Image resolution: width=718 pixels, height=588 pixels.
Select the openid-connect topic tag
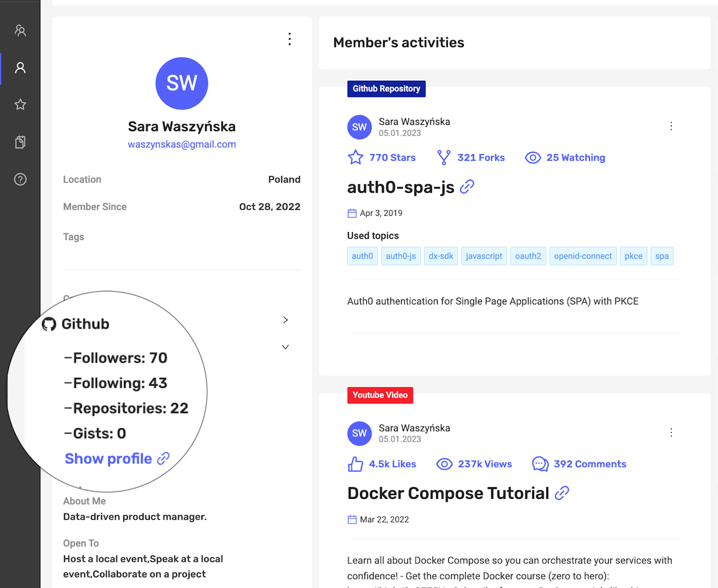click(583, 256)
